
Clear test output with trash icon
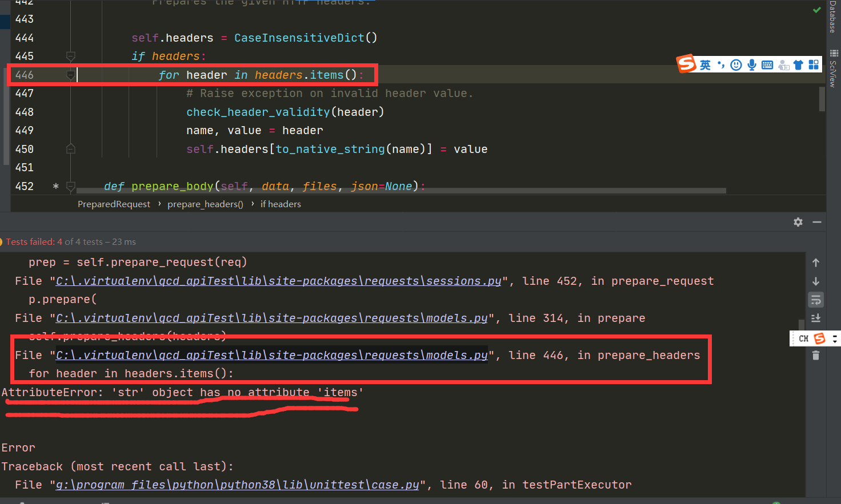pos(816,355)
